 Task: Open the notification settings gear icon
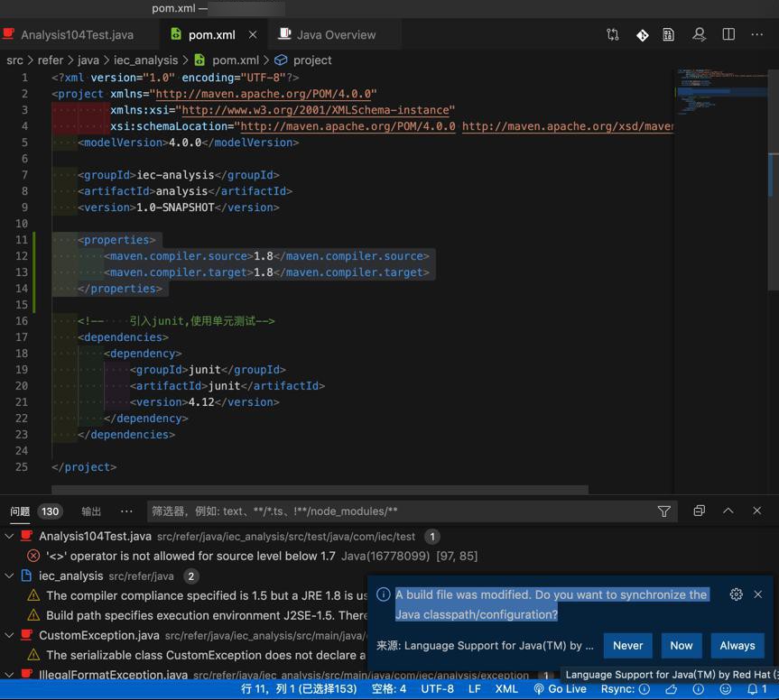pyautogui.click(x=736, y=594)
